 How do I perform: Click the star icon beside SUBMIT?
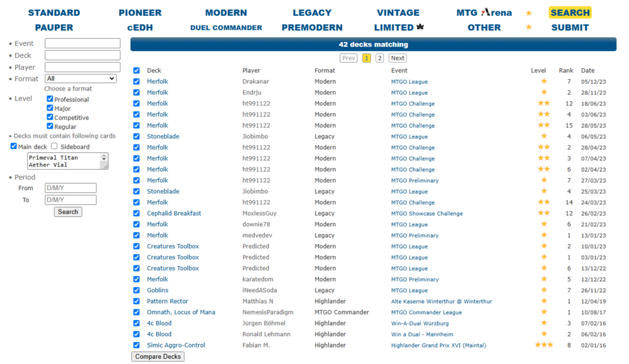[x=529, y=28]
